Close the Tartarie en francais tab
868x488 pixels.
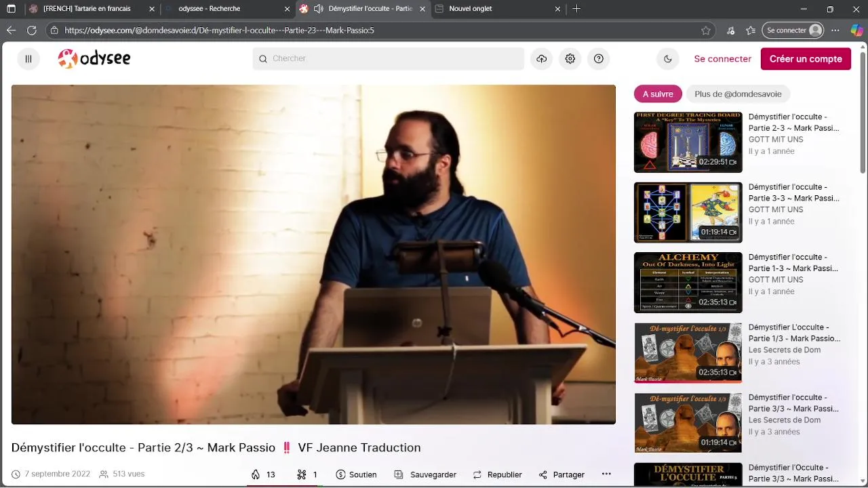click(151, 9)
